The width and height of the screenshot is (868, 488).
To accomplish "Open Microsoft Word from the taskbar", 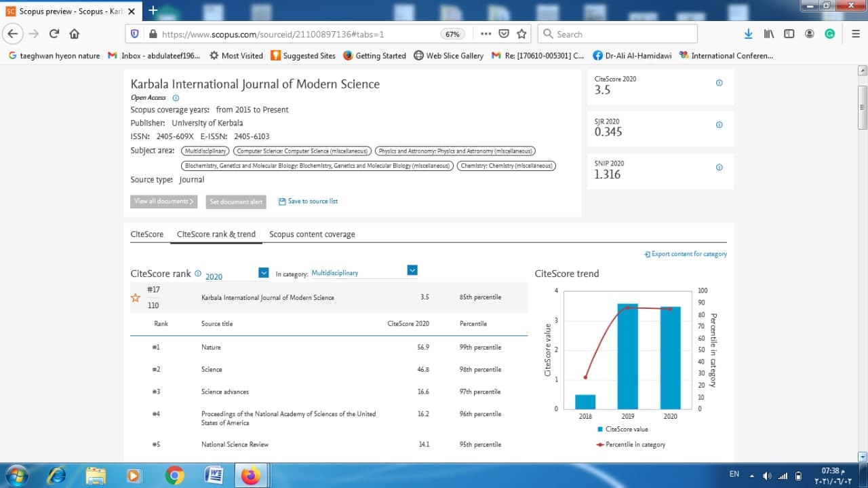I will click(x=214, y=475).
